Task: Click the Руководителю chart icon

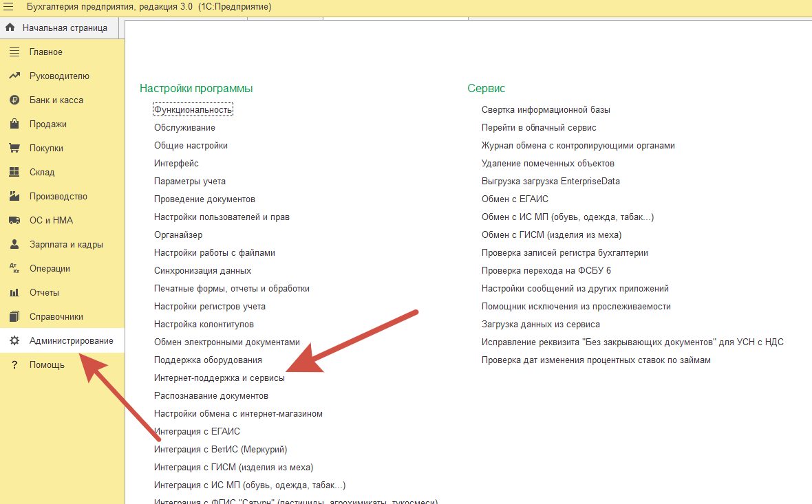Action: [x=14, y=76]
